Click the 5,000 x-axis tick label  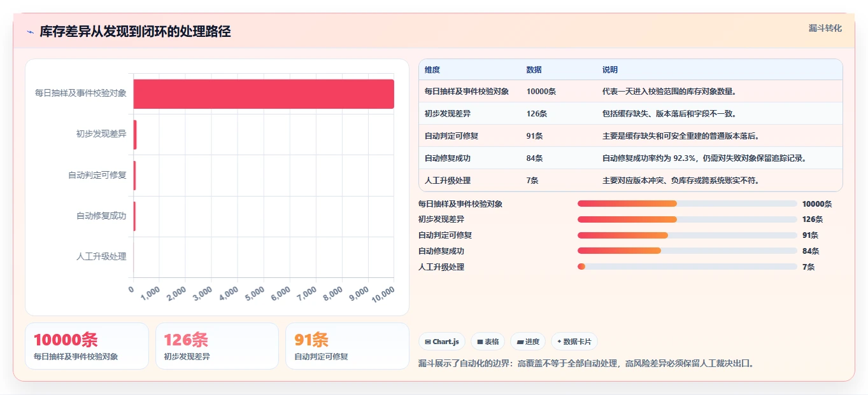[x=254, y=293]
